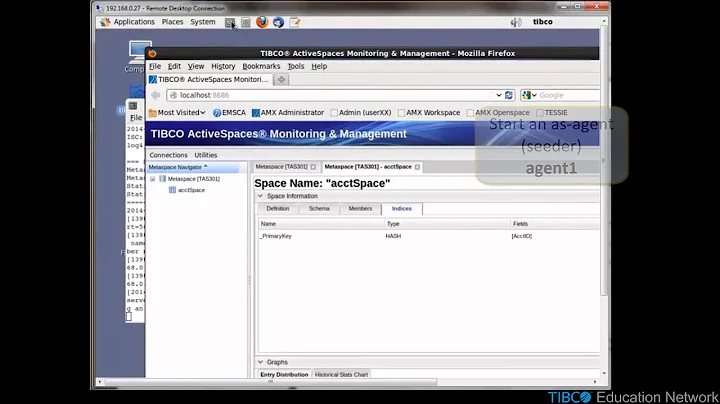Open the Firefox Edit menu
Screen dimensions: 720x404
coord(174,66)
